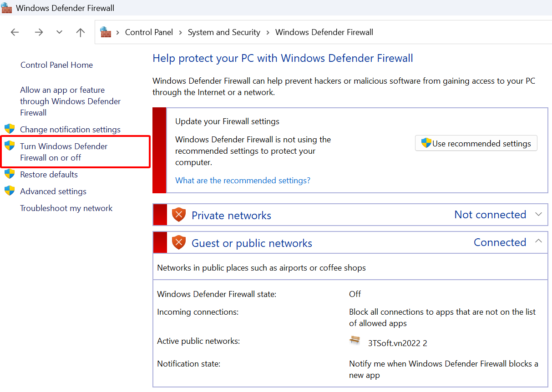Click Troubleshoot my network link
The height and width of the screenshot is (392, 552).
(66, 208)
